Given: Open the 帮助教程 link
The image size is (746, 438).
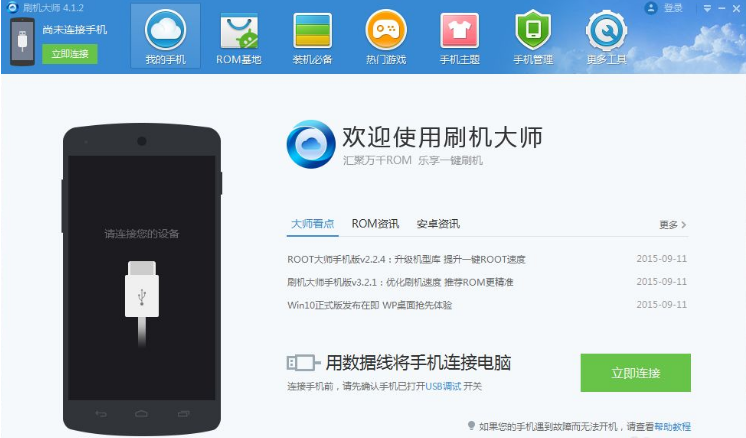Looking at the screenshot, I should point(672,427).
